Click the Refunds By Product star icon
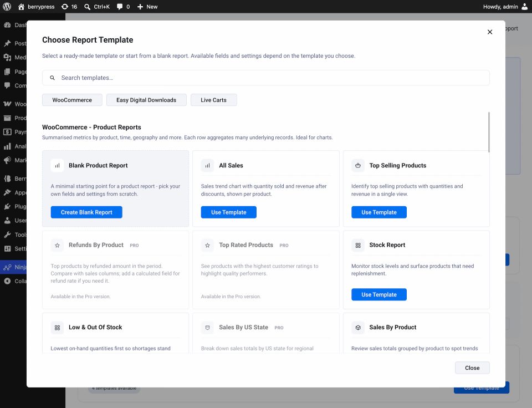This screenshot has width=532, height=408. coord(57,245)
